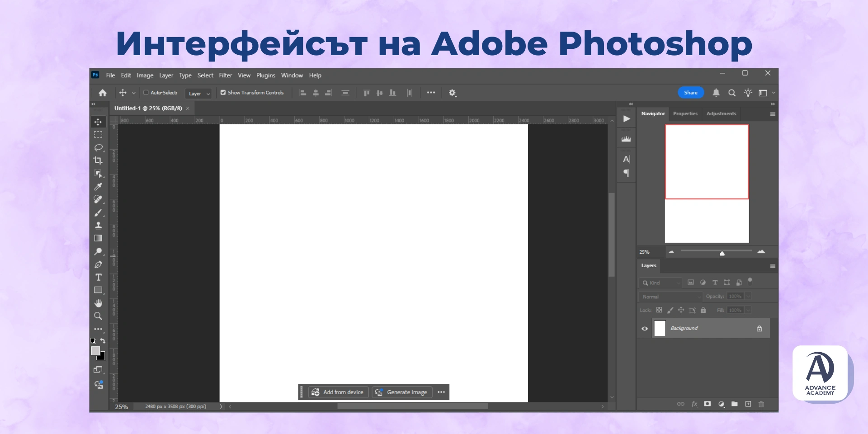The width and height of the screenshot is (868, 434).
Task: Select the Horizontal Type tool
Action: pyautogui.click(x=98, y=278)
